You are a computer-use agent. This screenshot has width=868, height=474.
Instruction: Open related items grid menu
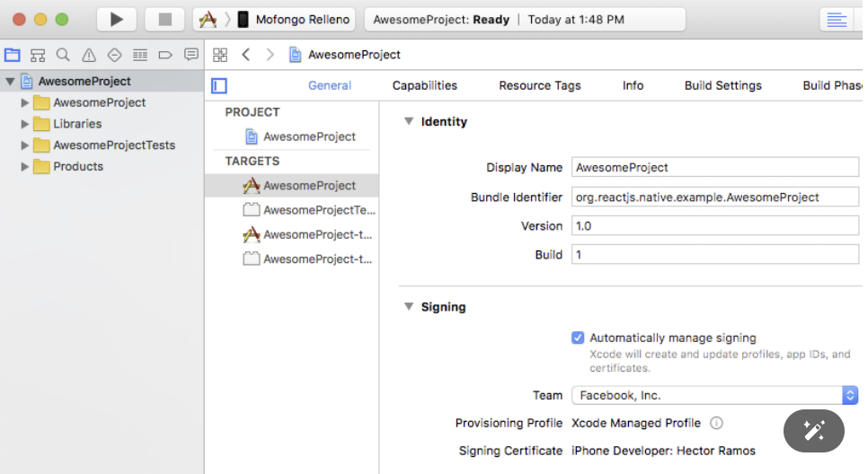coord(220,55)
